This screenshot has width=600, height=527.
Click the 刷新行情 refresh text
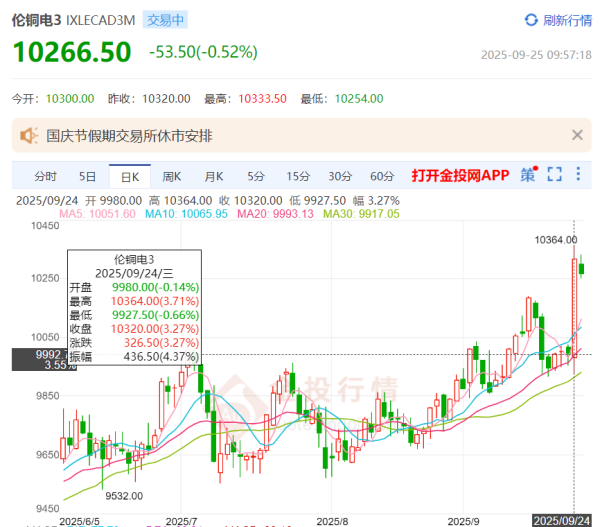coord(567,20)
